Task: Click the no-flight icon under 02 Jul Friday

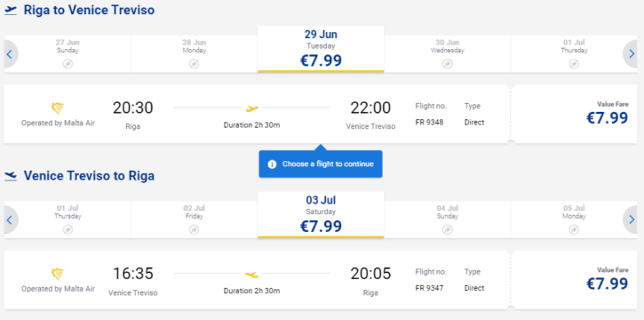Action: click(195, 229)
